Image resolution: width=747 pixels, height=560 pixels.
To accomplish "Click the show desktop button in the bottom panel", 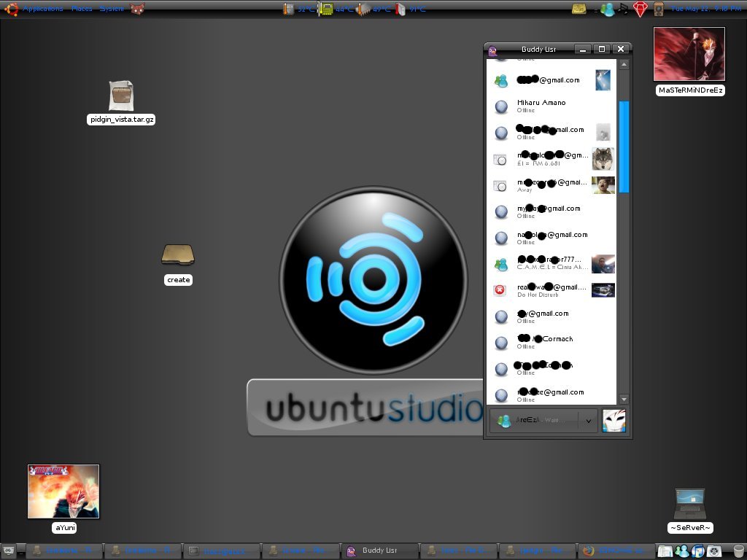I will pos(9,551).
